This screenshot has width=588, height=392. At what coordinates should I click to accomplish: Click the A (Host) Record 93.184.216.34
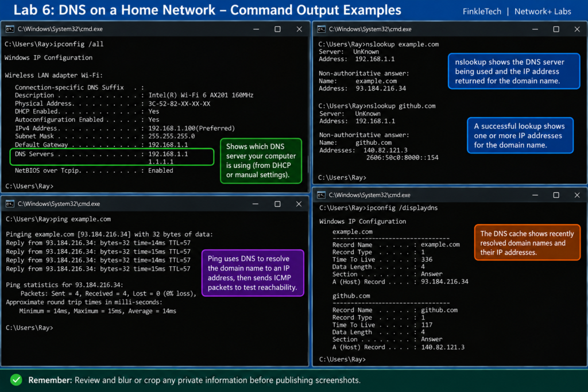[x=400, y=281]
